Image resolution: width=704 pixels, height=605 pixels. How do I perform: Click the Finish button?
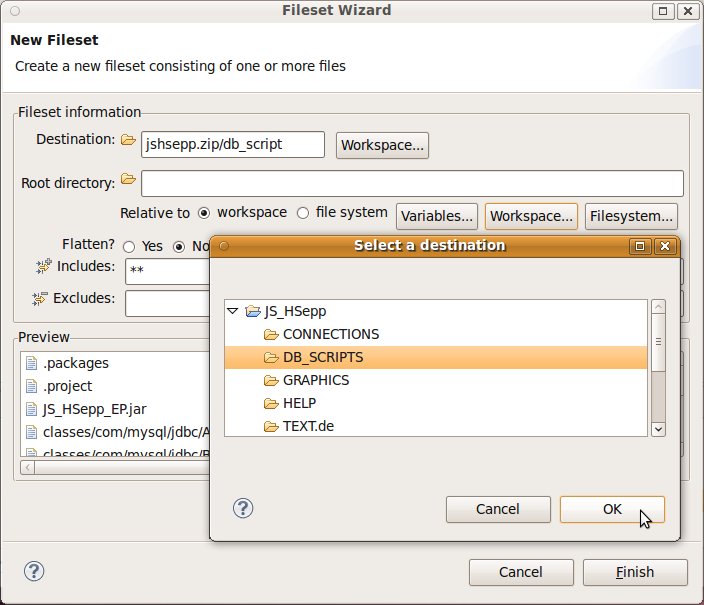(x=635, y=572)
